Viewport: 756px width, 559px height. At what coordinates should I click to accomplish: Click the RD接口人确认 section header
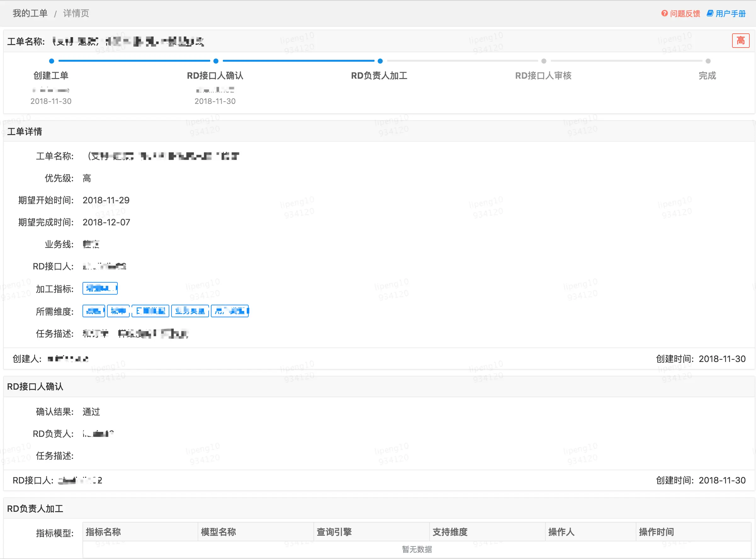tap(35, 387)
